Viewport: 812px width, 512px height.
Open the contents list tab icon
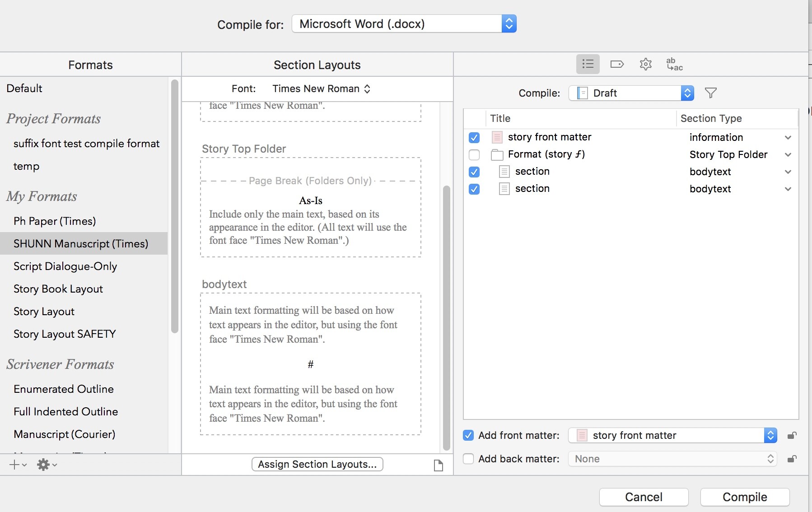[x=588, y=64]
